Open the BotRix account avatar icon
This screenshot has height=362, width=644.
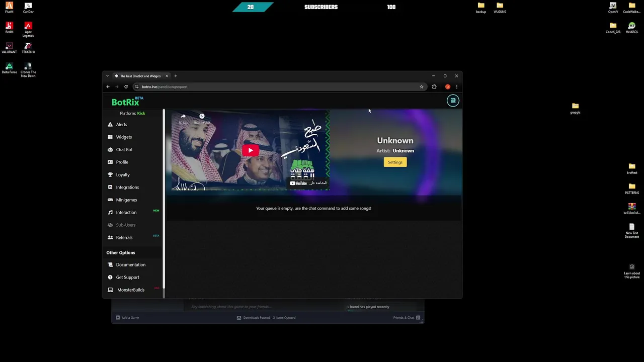tap(453, 101)
